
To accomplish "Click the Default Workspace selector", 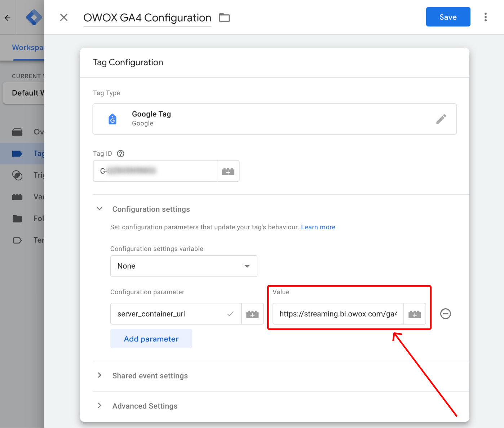I will 24,93.
